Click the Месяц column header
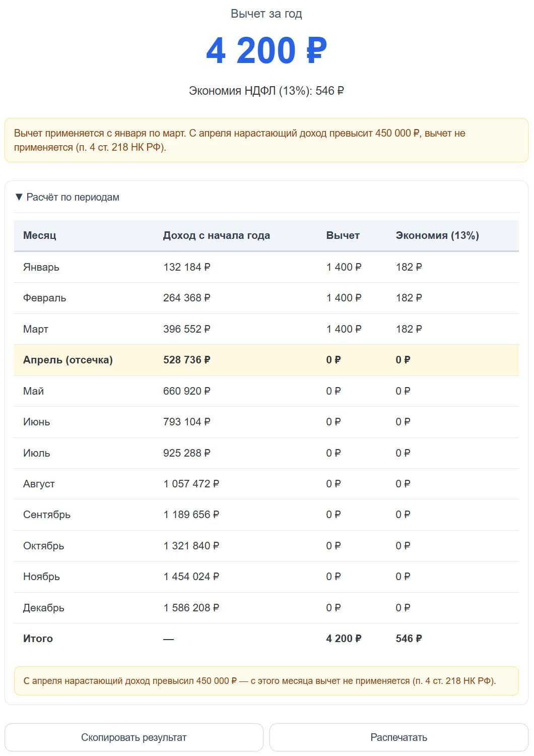 [x=40, y=235]
